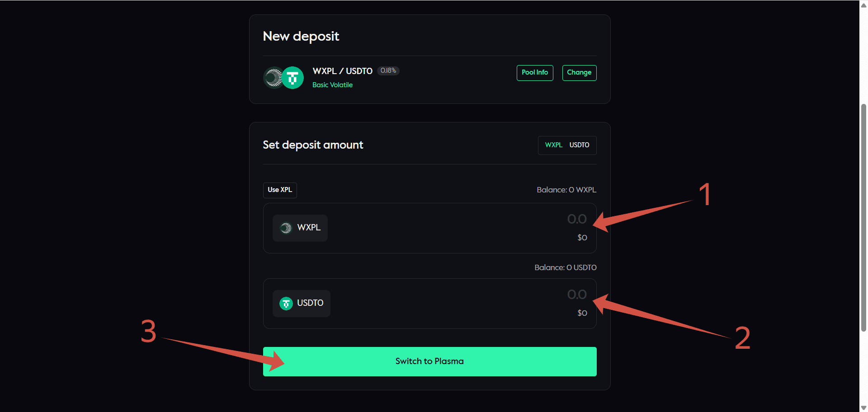Click the vertical scrollbar thumb
Screen dimensions: 868x412
[863, 217]
